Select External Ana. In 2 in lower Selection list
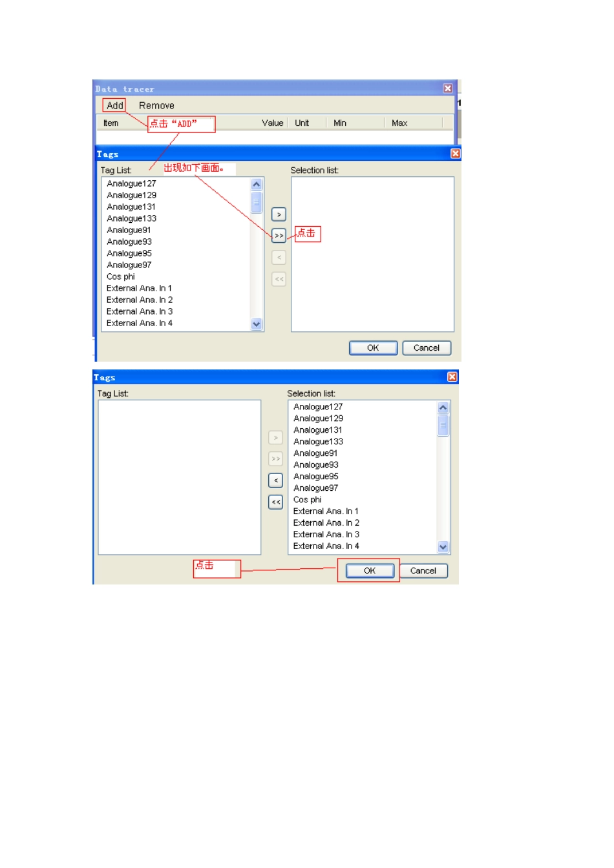This screenshot has width=614, height=868. (326, 523)
